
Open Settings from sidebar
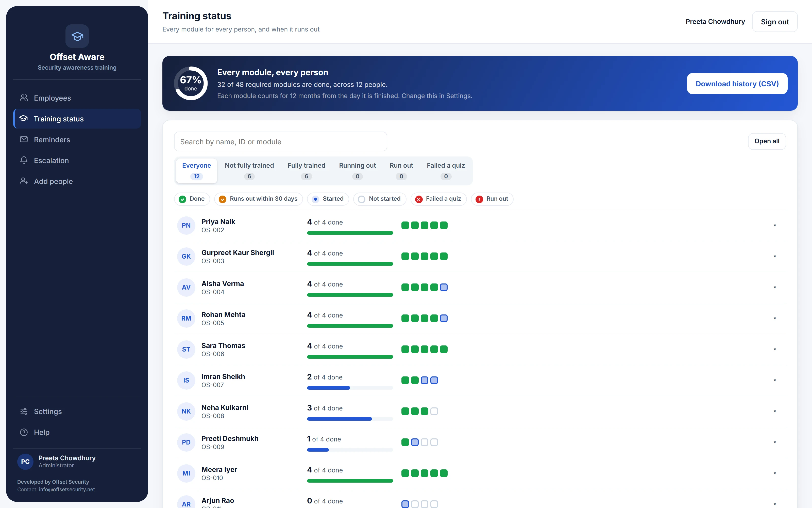77,411
